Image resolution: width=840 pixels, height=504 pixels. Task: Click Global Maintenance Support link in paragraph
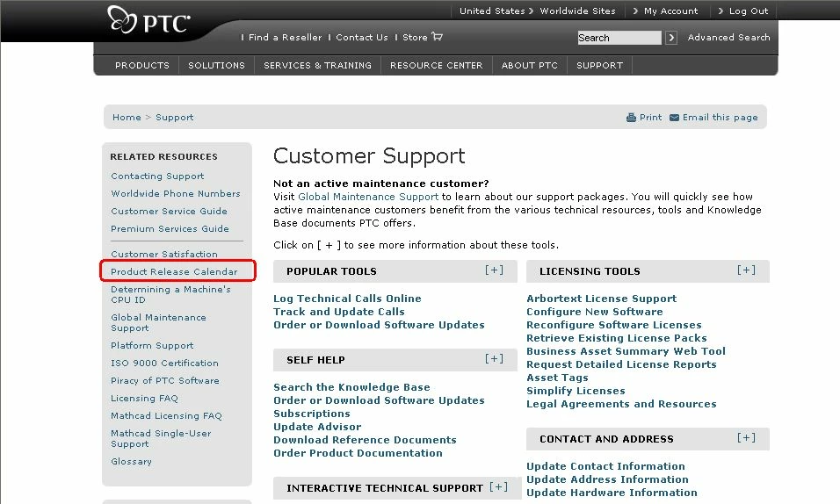click(x=368, y=197)
